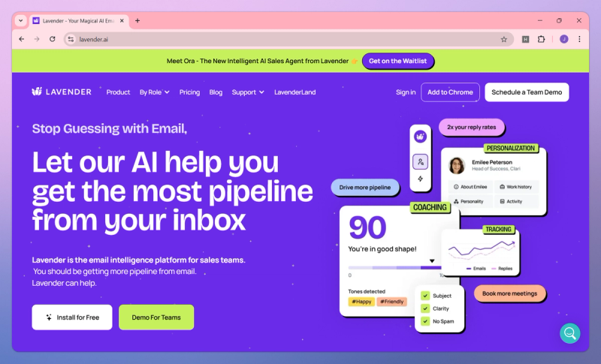Click Install for Free button
This screenshot has height=364, width=601.
pyautogui.click(x=72, y=317)
